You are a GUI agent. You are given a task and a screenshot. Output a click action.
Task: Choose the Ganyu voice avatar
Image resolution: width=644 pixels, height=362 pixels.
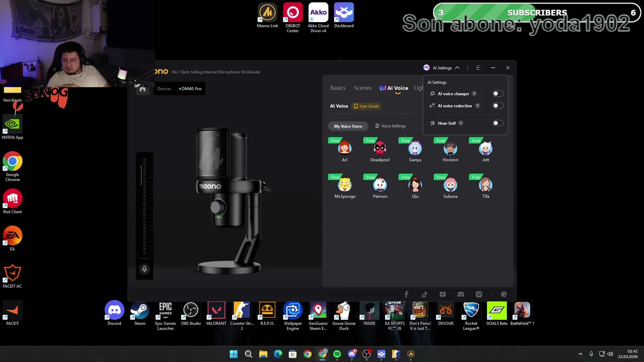pos(415,148)
